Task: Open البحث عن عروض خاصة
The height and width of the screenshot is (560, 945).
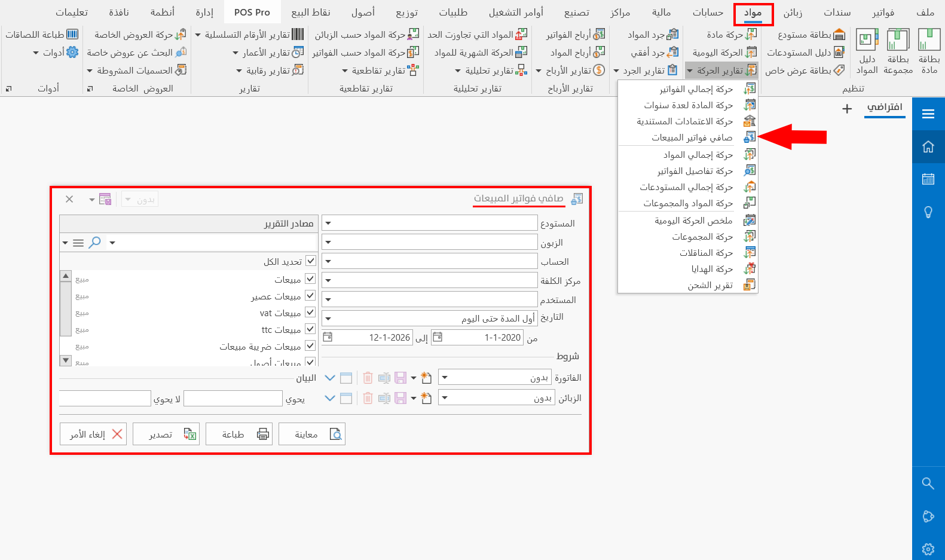Action: tap(136, 53)
